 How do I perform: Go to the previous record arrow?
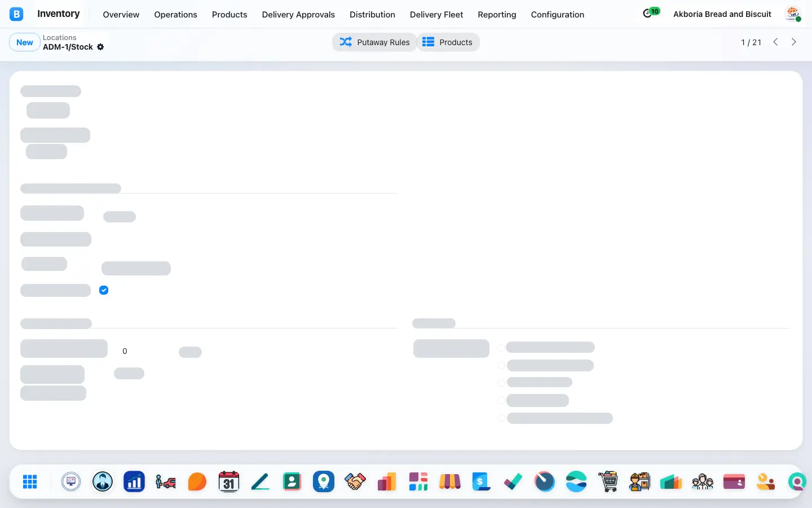(775, 42)
